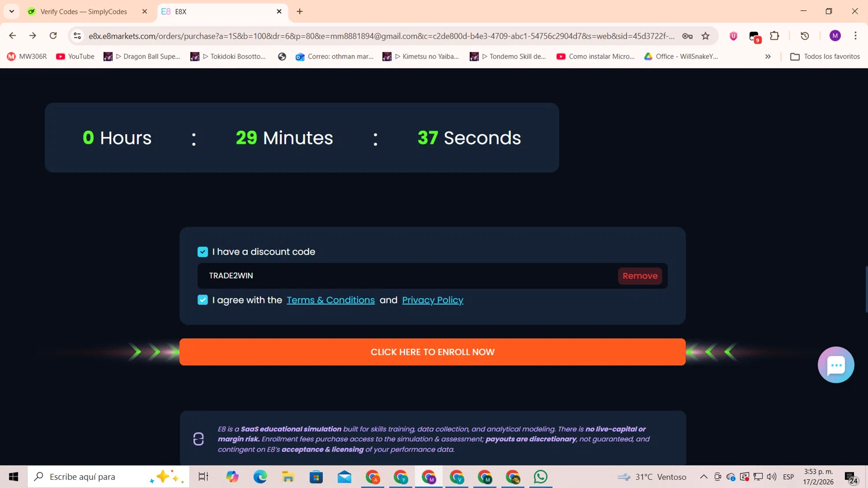Switch the ESP keyboard language indicator
The image size is (868, 488).
pyautogui.click(x=788, y=477)
